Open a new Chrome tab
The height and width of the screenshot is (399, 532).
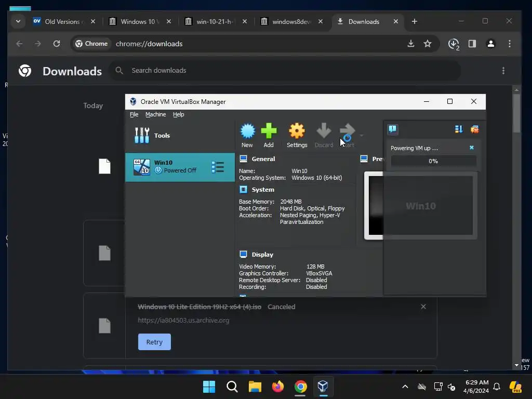point(414,21)
